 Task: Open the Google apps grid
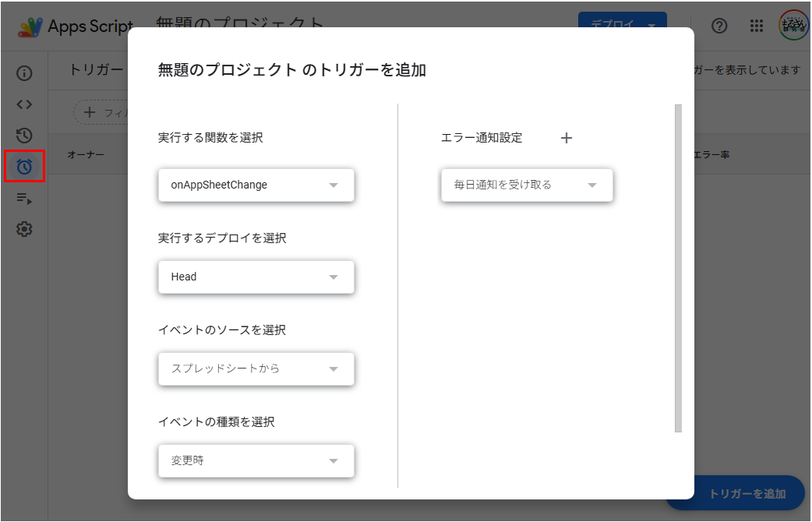click(x=755, y=26)
